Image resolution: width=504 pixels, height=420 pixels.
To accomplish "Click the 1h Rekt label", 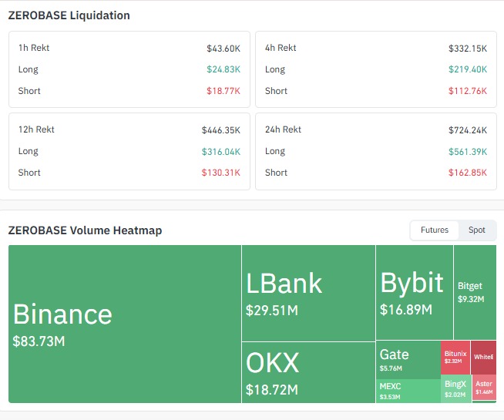I will 34,48.
